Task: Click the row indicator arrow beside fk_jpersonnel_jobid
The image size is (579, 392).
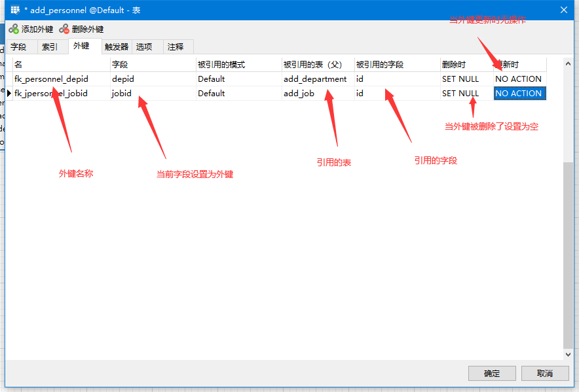Action: tap(9, 94)
